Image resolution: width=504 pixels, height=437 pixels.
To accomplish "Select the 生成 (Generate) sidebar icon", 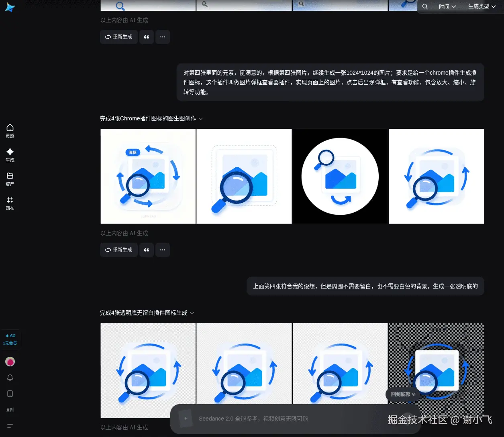I will [x=10, y=155].
